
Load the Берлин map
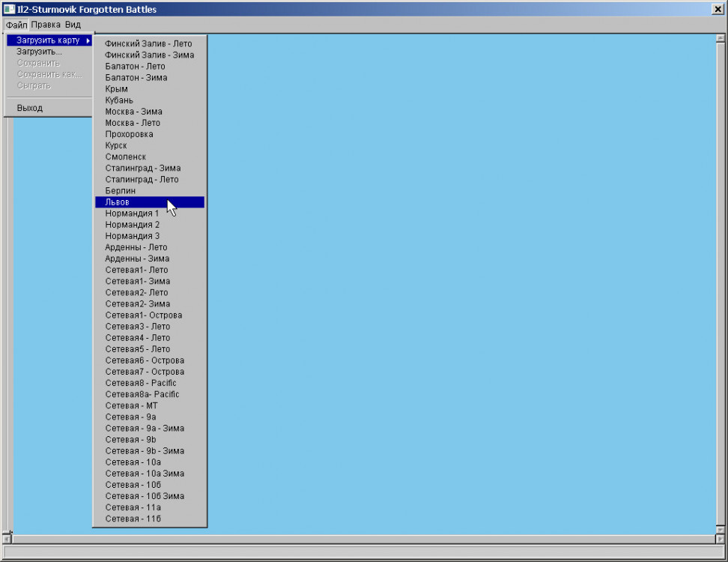tap(121, 191)
